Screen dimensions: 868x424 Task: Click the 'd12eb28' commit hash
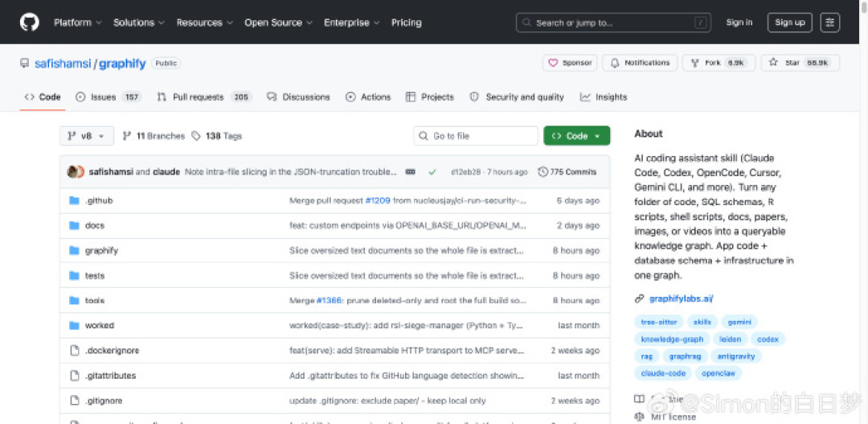tap(465, 172)
